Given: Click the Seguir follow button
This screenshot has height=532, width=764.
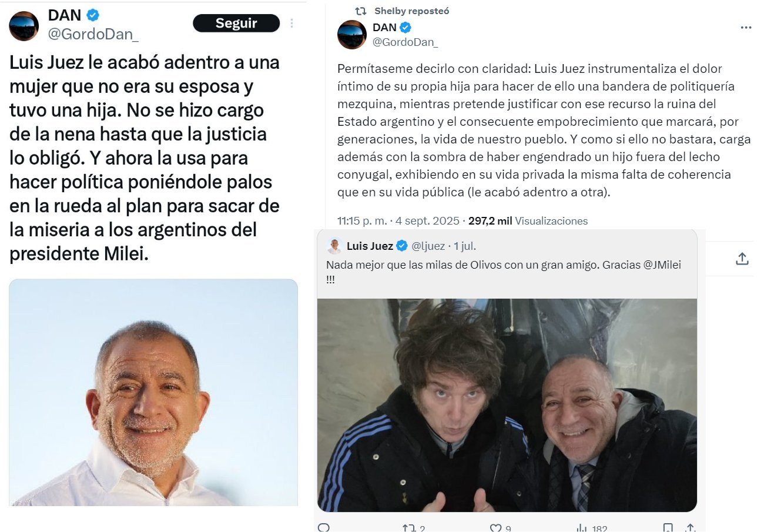Looking at the screenshot, I should tap(236, 24).
